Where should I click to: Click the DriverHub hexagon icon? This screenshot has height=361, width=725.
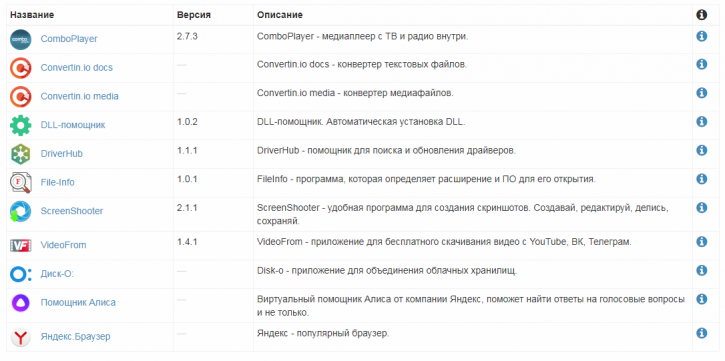pos(21,154)
